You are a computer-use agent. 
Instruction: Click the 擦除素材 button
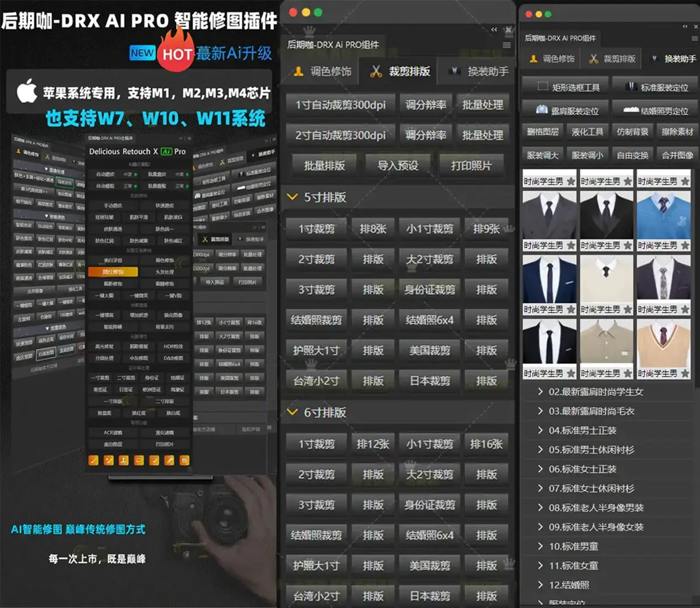point(677,132)
